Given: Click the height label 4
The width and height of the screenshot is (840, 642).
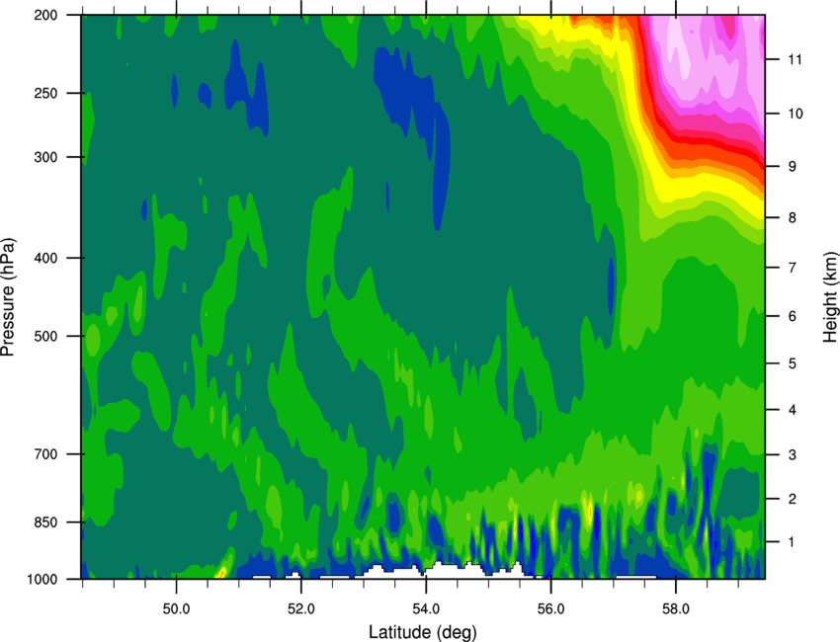Looking at the screenshot, I should 792,410.
